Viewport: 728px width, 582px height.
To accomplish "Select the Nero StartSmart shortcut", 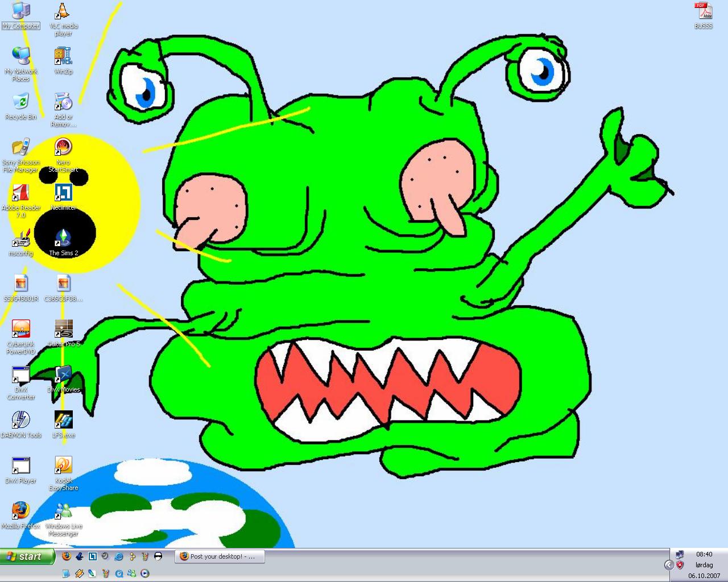I will tap(63, 156).
